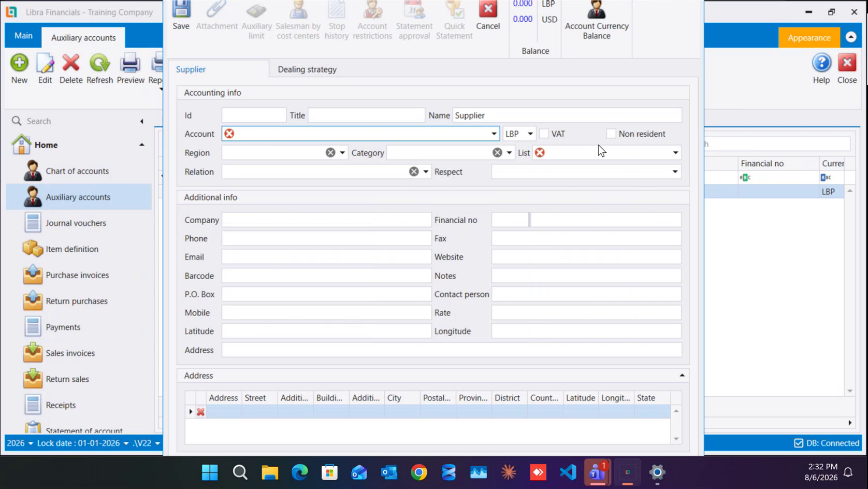This screenshot has height=489, width=868.
Task: Delete the address grid row
Action: tap(200, 412)
